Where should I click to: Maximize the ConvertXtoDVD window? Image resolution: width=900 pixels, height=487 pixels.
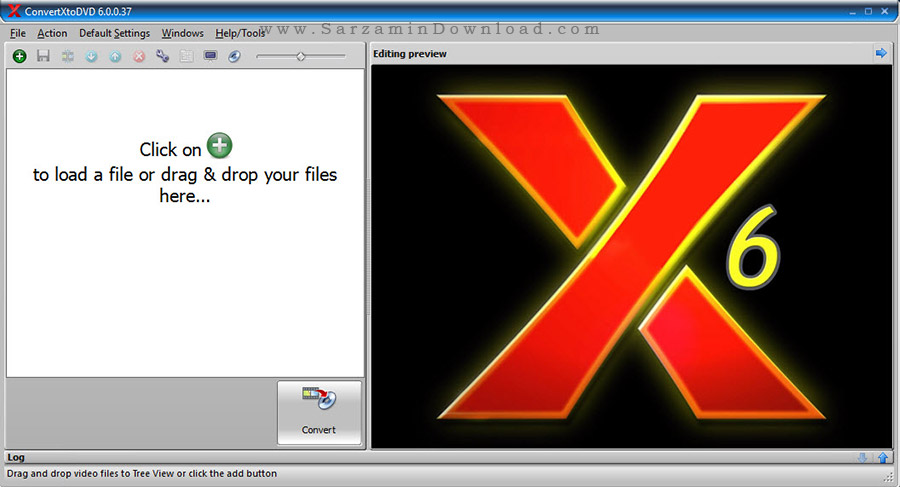point(868,11)
